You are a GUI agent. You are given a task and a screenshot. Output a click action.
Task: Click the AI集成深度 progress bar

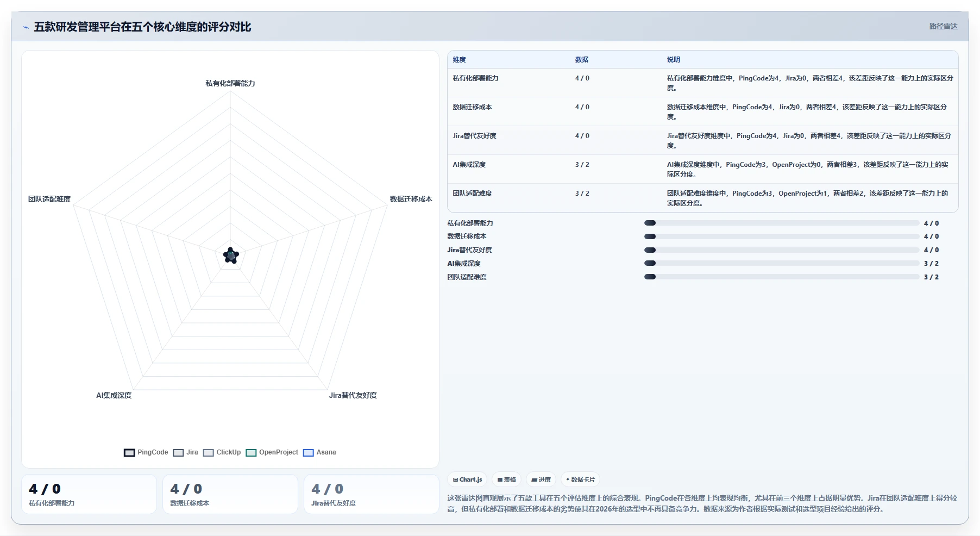[782, 263]
